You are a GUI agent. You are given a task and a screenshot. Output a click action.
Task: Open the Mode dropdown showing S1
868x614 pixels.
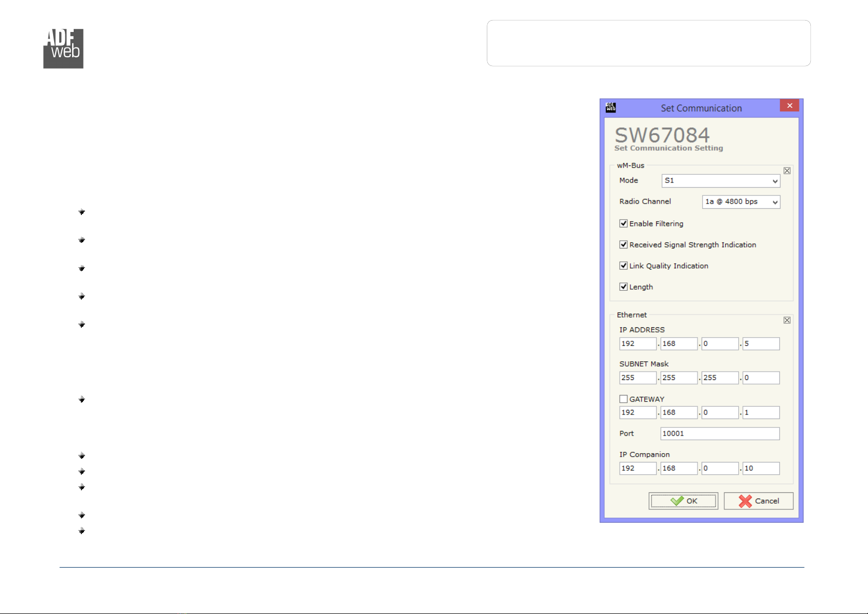click(x=721, y=181)
